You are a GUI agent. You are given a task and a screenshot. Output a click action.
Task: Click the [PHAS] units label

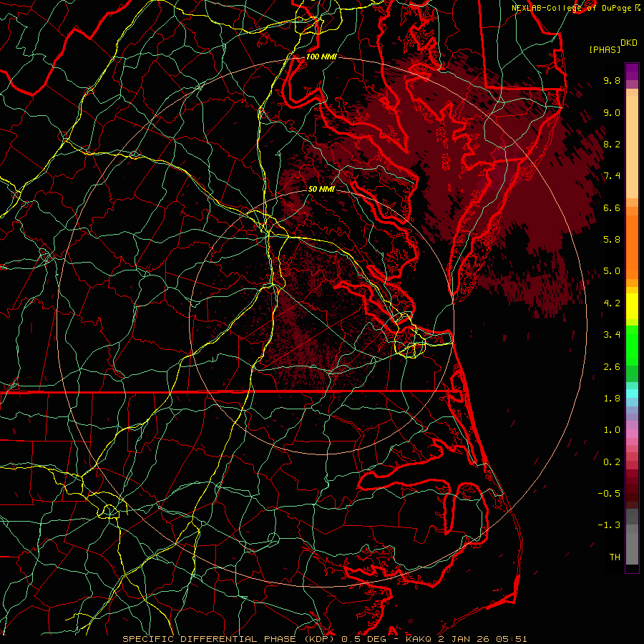(x=605, y=50)
